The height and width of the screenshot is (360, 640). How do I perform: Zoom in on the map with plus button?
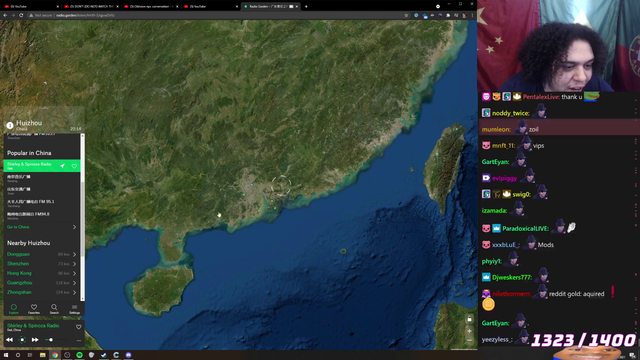pos(469,331)
